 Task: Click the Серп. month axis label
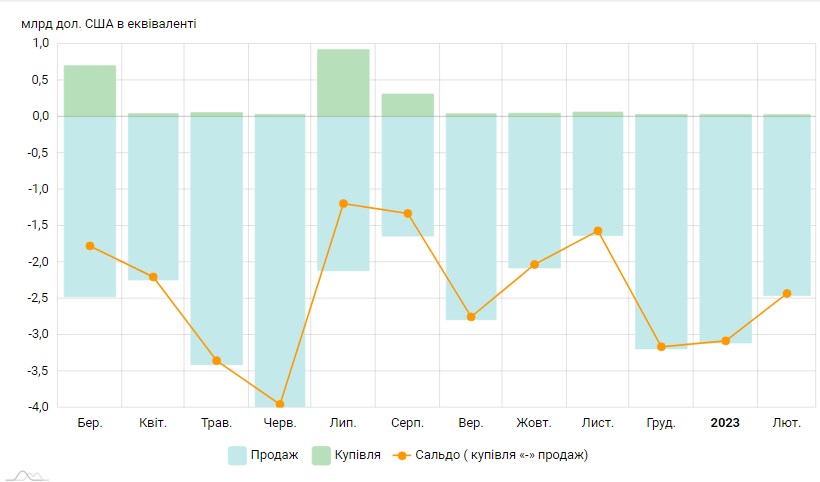407,423
